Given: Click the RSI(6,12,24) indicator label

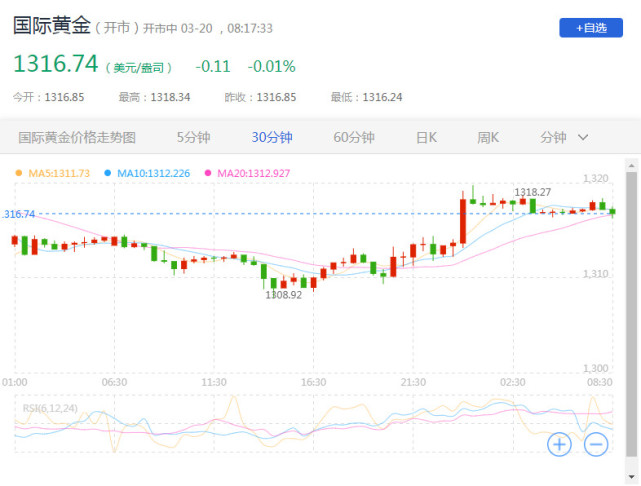Looking at the screenshot, I should coord(51,406).
